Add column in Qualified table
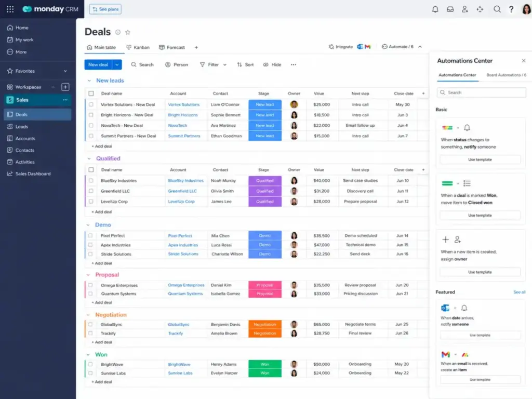This screenshot has height=399, width=532. click(423, 170)
